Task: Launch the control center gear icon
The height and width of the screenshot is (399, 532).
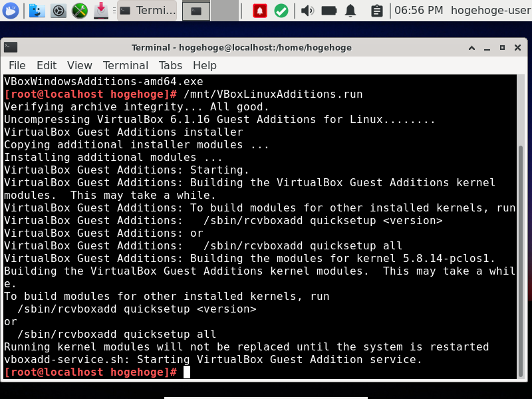Action: [x=59, y=11]
